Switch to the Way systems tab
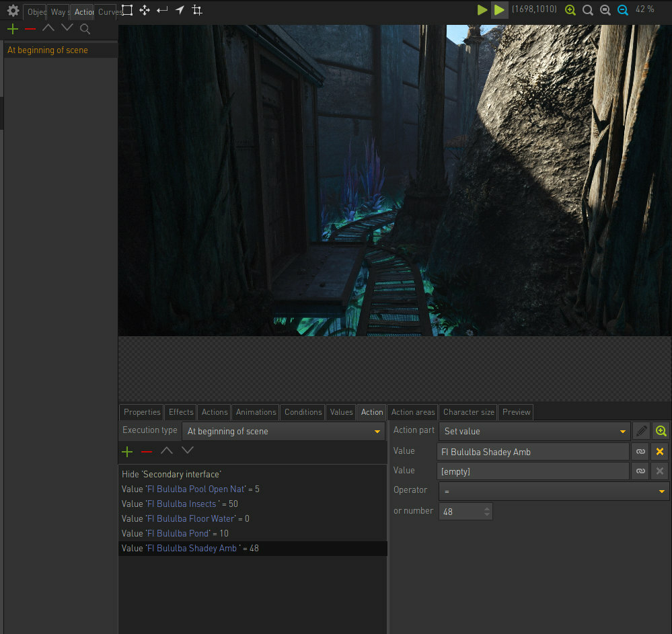The height and width of the screenshot is (634, 672). (58, 12)
